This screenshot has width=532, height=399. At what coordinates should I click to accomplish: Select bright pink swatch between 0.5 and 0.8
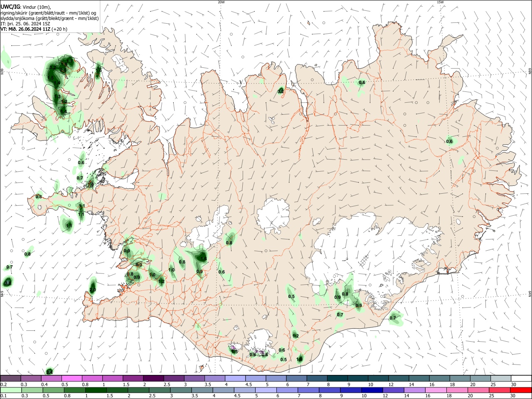click(72, 378)
